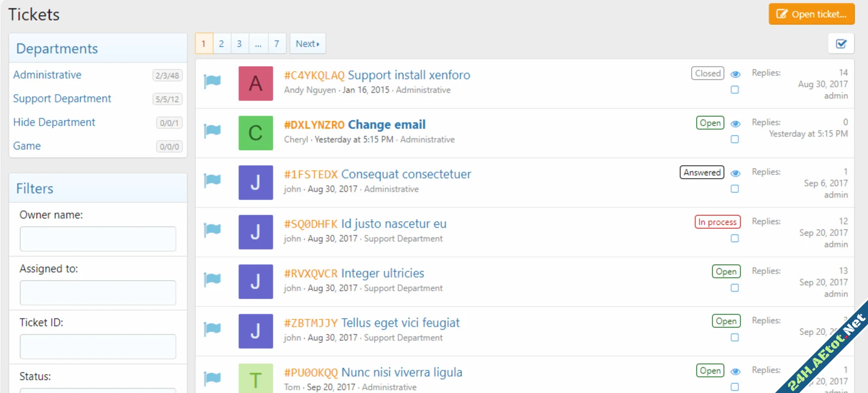The width and height of the screenshot is (868, 393).
Task: Click into the Ticket ID field
Action: (98, 347)
